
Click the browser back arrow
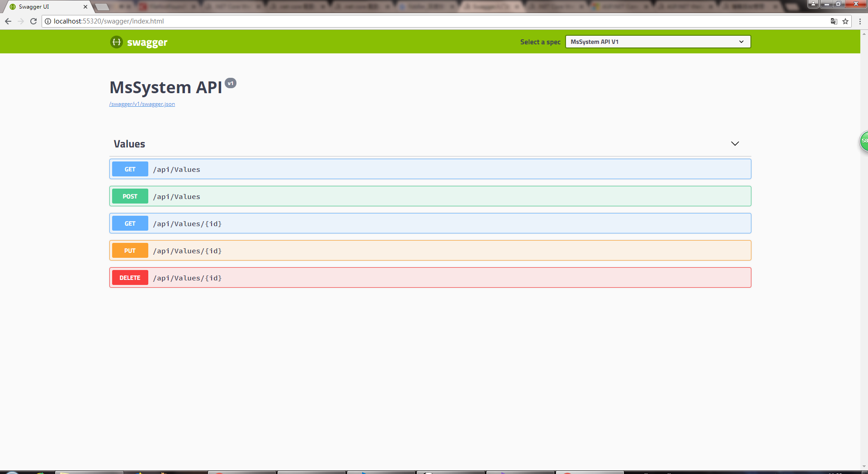[8, 21]
